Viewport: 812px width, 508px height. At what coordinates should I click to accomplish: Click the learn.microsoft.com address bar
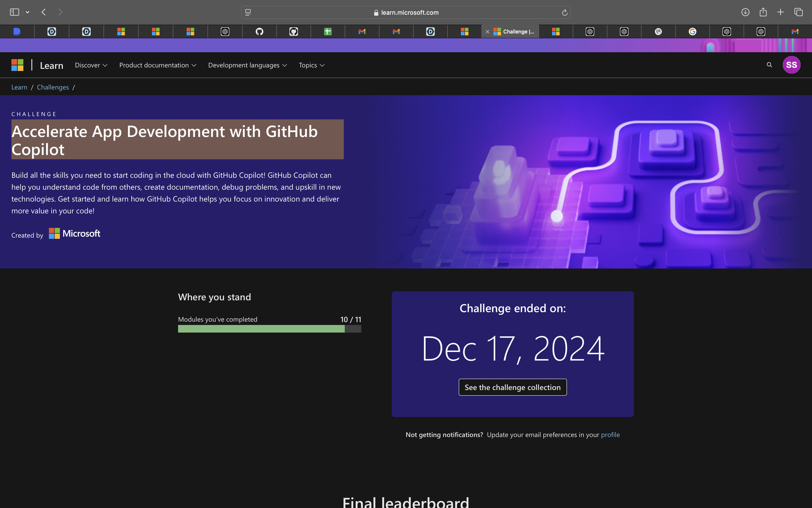click(406, 12)
